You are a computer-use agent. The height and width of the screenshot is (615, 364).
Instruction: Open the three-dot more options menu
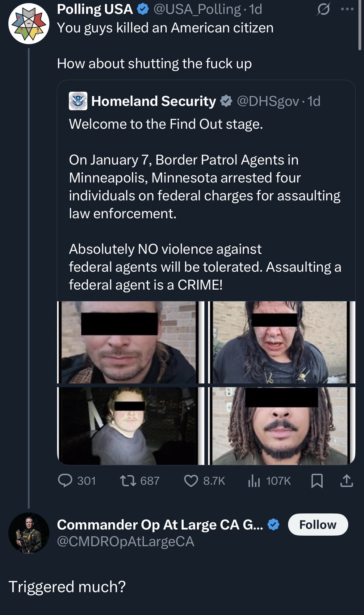coord(347,9)
